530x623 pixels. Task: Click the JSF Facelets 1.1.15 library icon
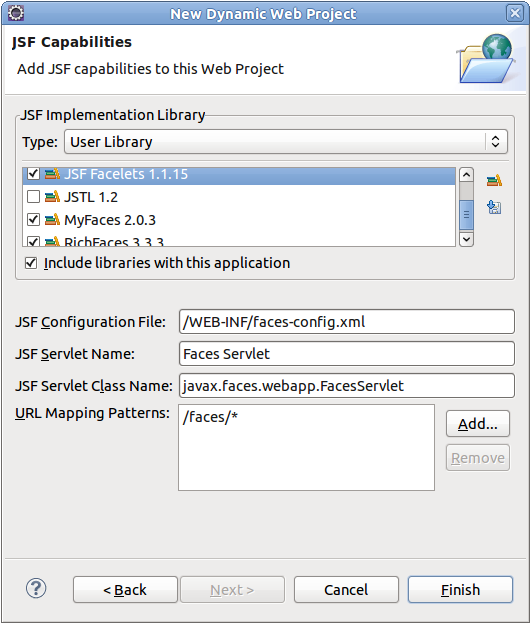(x=52, y=174)
